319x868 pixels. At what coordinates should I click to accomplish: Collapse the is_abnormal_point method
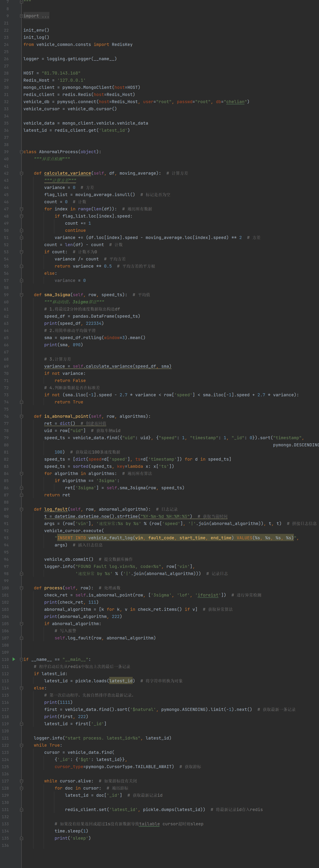pyautogui.click(x=21, y=416)
